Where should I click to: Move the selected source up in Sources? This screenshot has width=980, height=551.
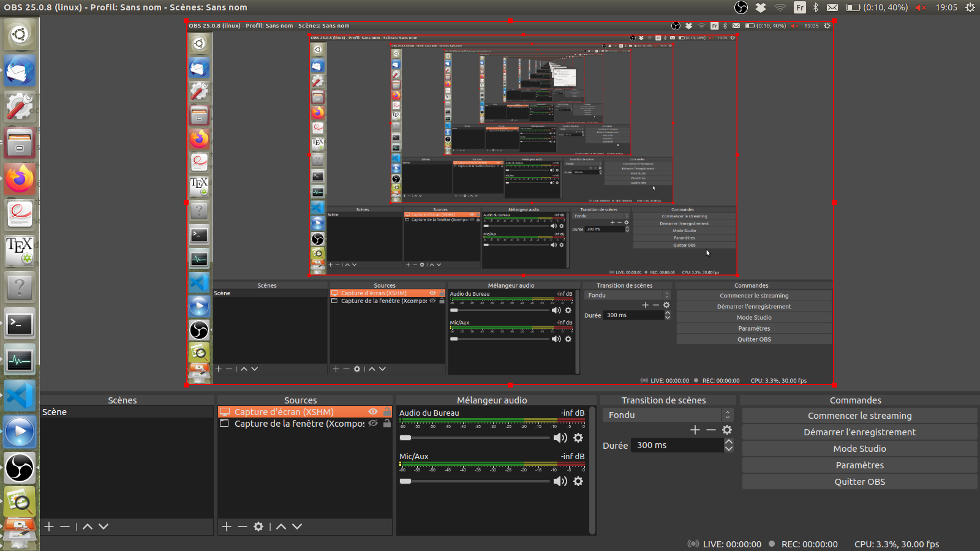281,527
